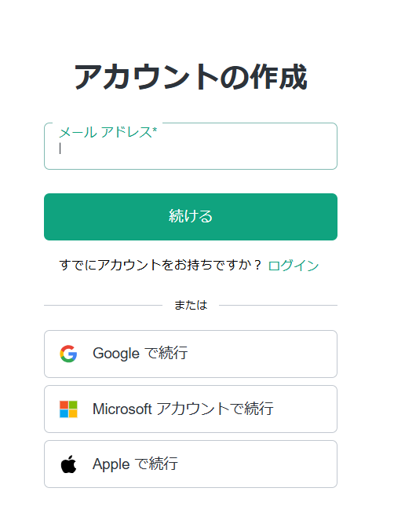This screenshot has height=532, width=394.
Task: Open the ログイン link
Action: (294, 266)
